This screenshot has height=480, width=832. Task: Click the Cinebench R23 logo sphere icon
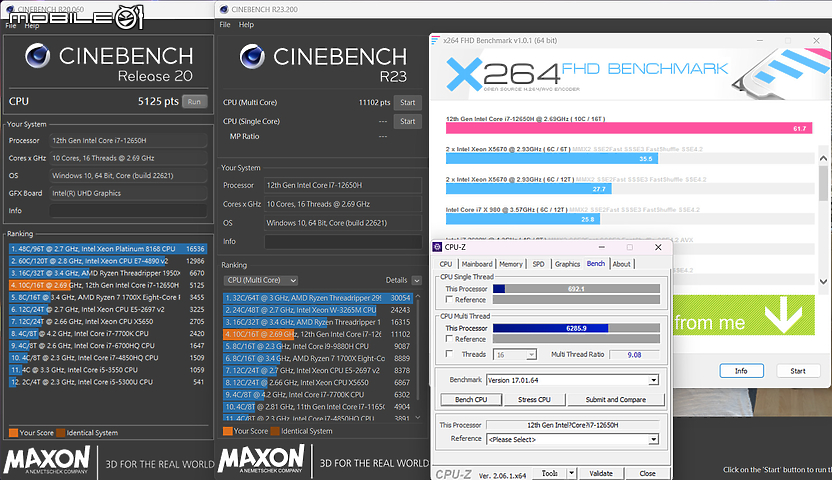click(x=252, y=57)
